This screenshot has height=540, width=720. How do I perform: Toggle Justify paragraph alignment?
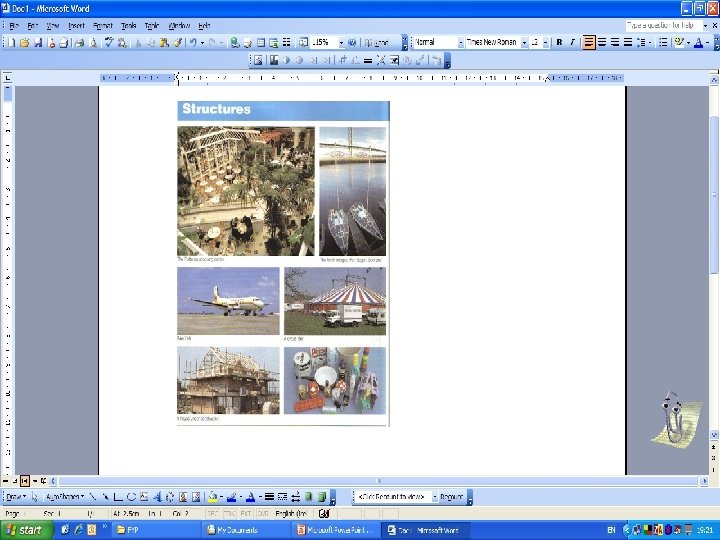tap(628, 43)
